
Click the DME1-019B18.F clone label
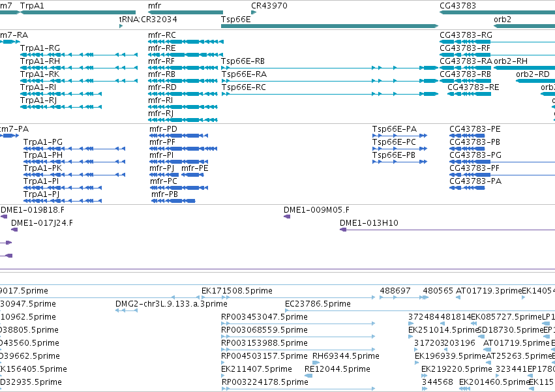(x=33, y=210)
